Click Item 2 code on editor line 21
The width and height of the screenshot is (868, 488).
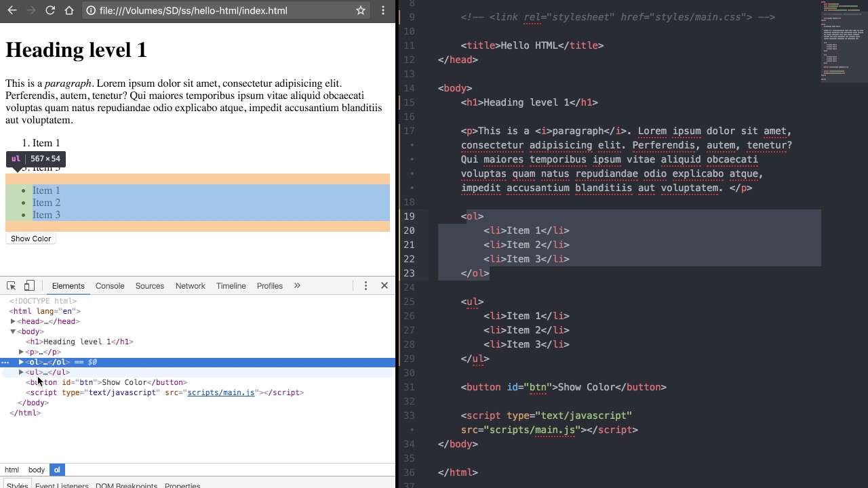[527, 245]
